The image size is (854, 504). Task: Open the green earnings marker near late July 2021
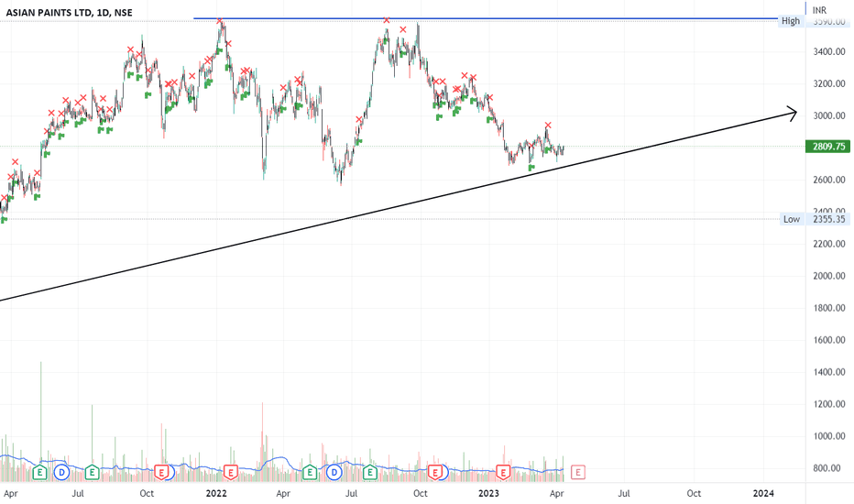[92, 472]
